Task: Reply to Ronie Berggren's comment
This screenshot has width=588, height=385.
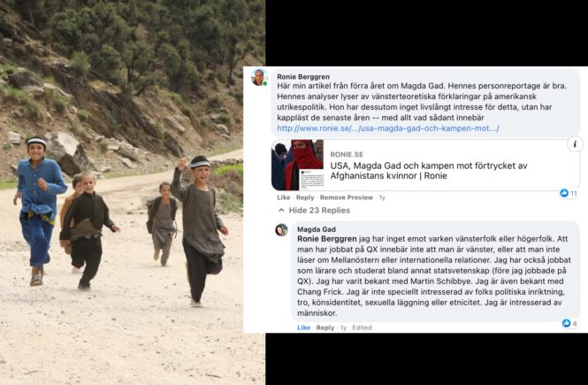Action: coord(305,197)
